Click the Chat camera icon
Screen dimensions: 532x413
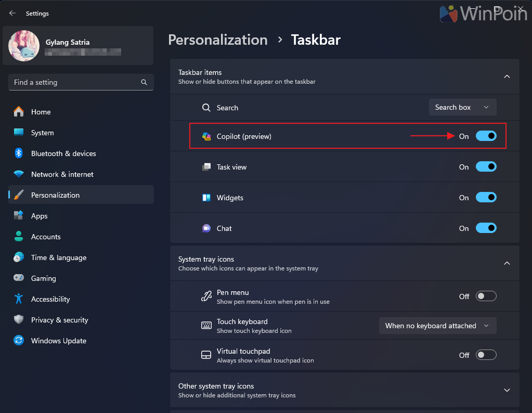206,228
